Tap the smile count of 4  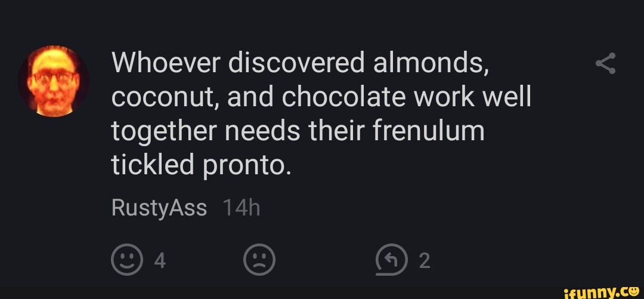[x=159, y=261]
